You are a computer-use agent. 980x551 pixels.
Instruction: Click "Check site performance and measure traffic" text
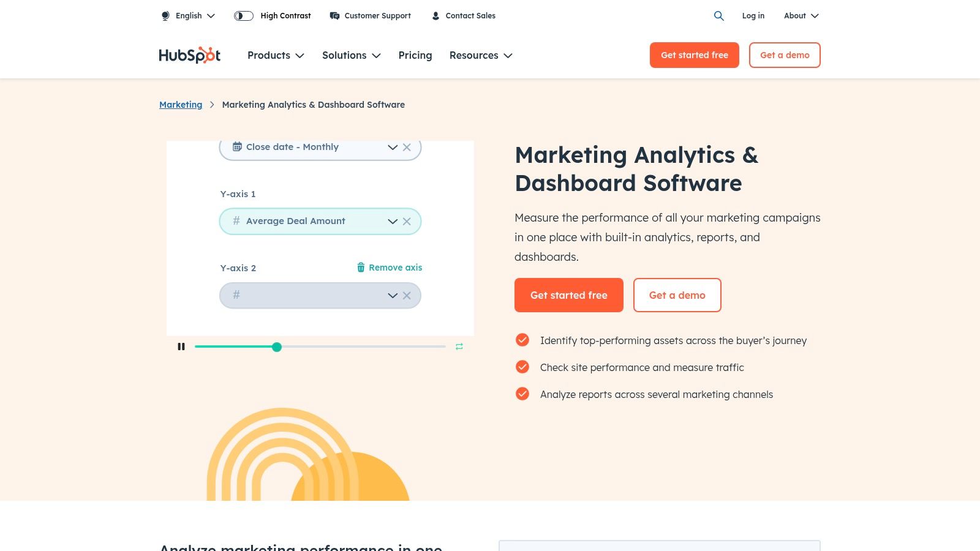click(642, 367)
